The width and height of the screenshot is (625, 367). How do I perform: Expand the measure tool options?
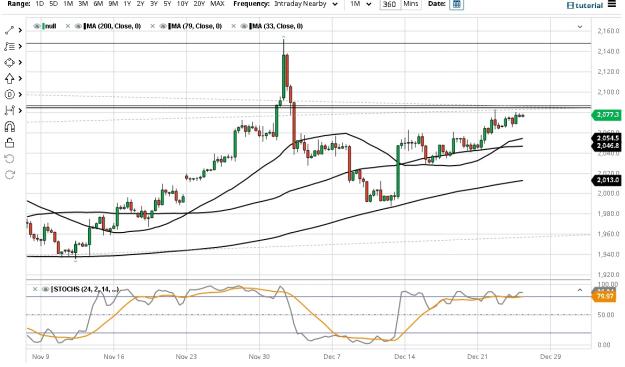20,110
